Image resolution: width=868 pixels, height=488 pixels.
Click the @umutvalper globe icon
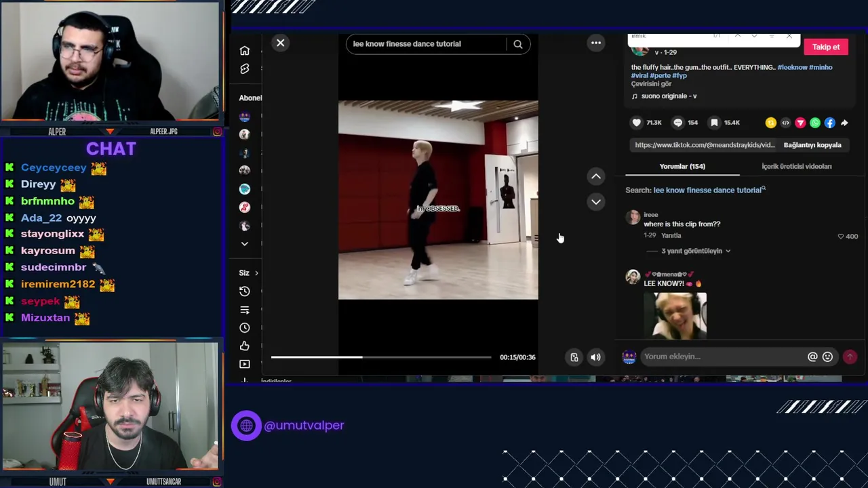click(x=246, y=426)
